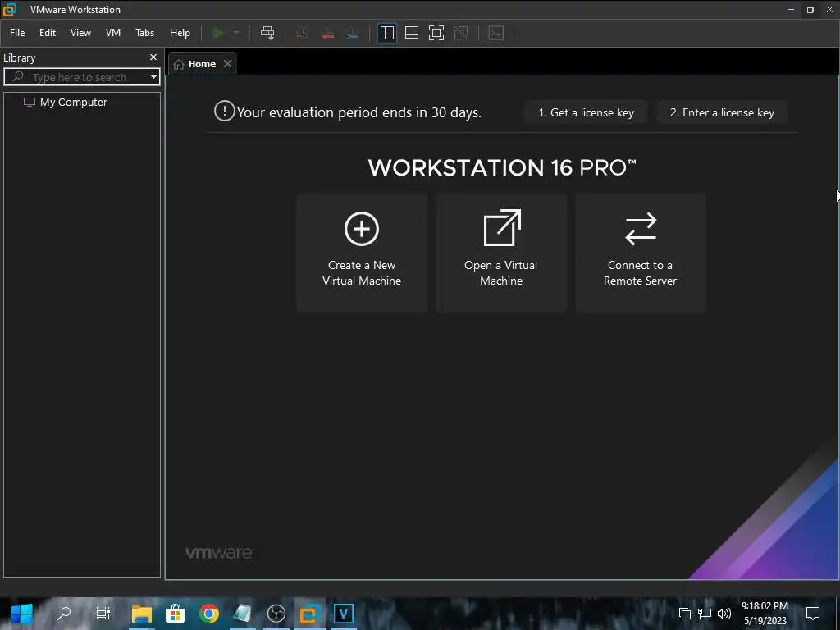
Task: Click the green Power On play button
Action: [218, 33]
